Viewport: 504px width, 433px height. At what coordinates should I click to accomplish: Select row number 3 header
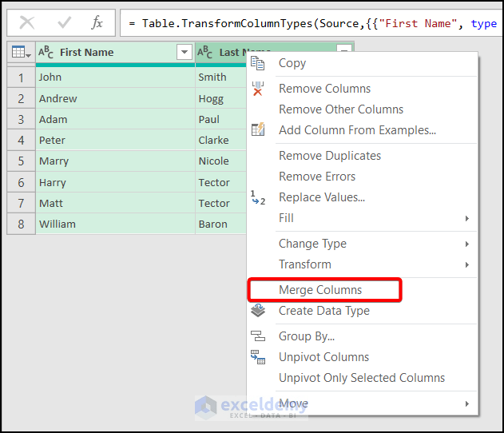[21, 119]
